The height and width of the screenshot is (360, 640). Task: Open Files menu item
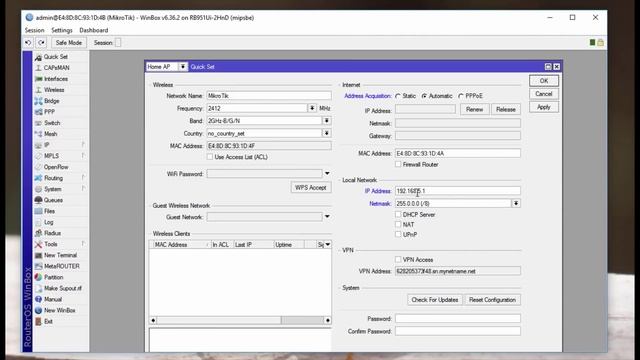click(x=49, y=211)
